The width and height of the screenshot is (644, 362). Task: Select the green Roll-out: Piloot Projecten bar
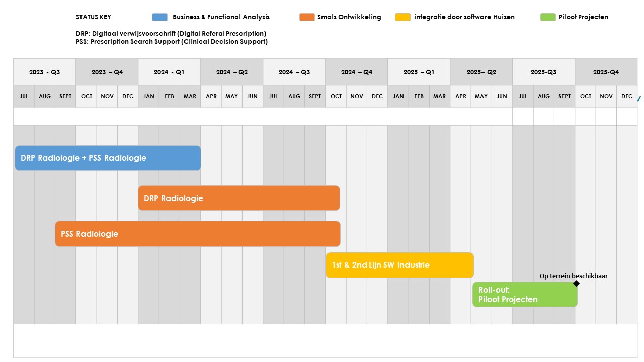[x=525, y=295]
